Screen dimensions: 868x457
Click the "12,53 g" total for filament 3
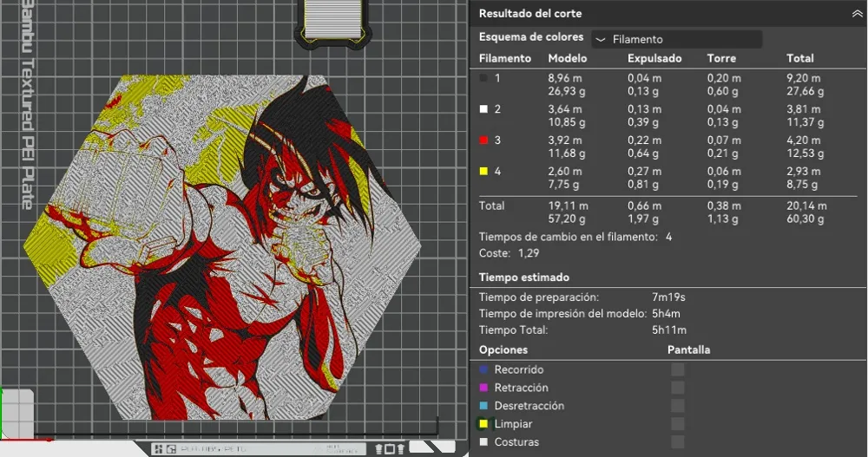[x=806, y=153]
